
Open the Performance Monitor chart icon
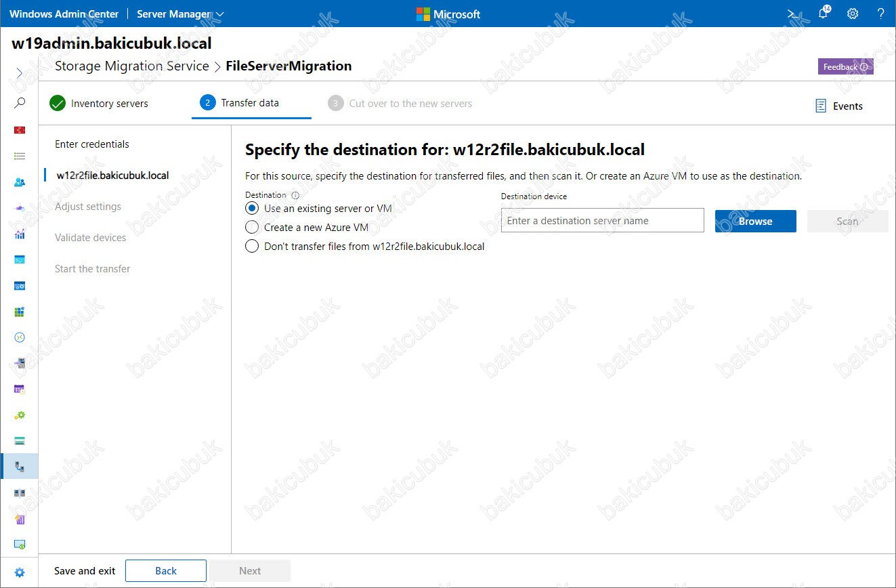click(20, 234)
